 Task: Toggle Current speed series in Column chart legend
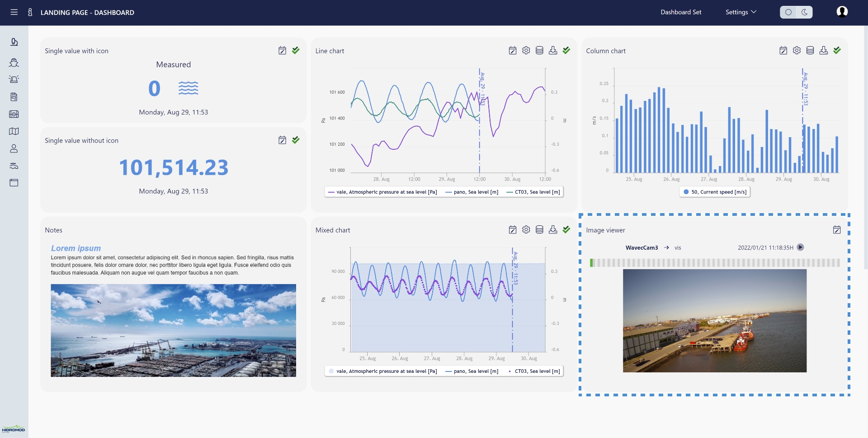pos(715,192)
